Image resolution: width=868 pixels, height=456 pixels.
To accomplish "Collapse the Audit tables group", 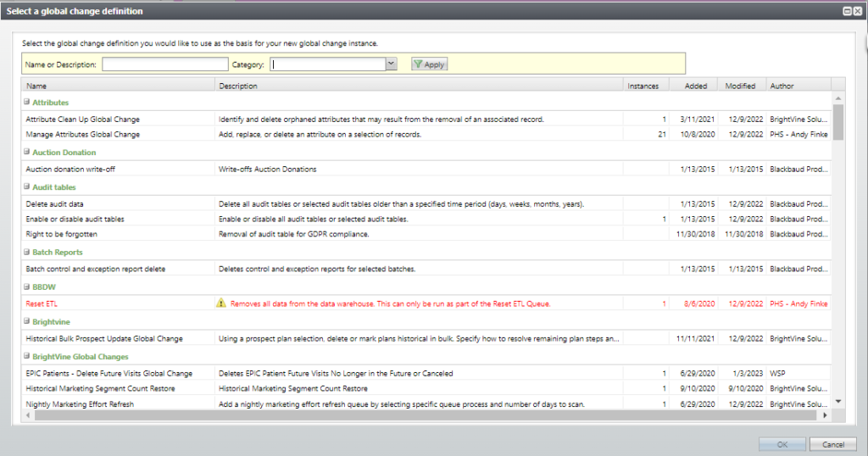I will point(26,186).
